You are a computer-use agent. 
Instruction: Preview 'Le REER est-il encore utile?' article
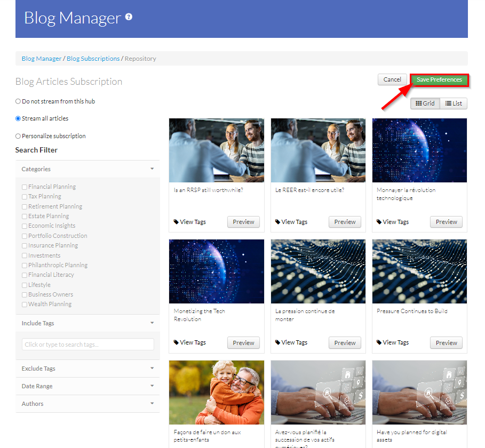345,222
